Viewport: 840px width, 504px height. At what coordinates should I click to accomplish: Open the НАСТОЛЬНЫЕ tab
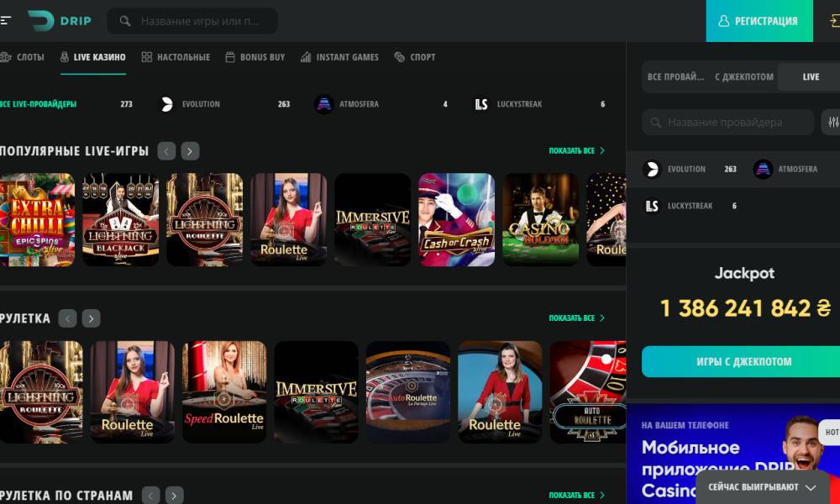tap(176, 57)
